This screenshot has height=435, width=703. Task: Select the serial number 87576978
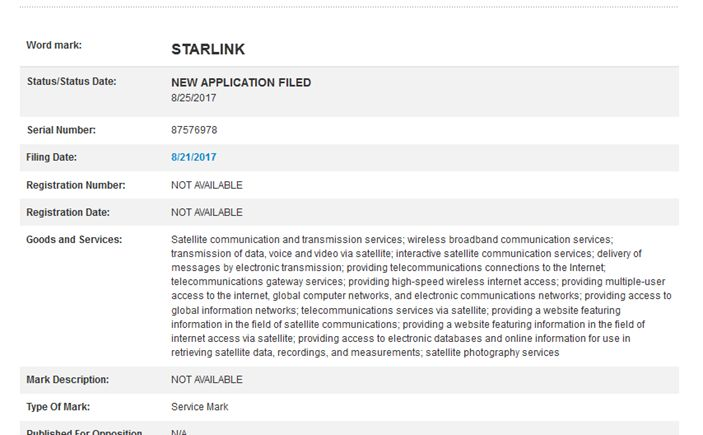194,130
